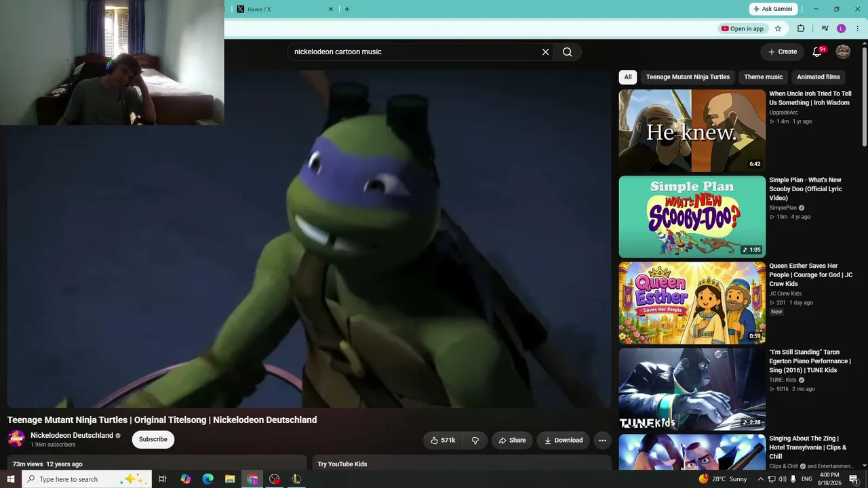Click the YouTube search magnifier button
The image size is (868, 488).
point(568,52)
